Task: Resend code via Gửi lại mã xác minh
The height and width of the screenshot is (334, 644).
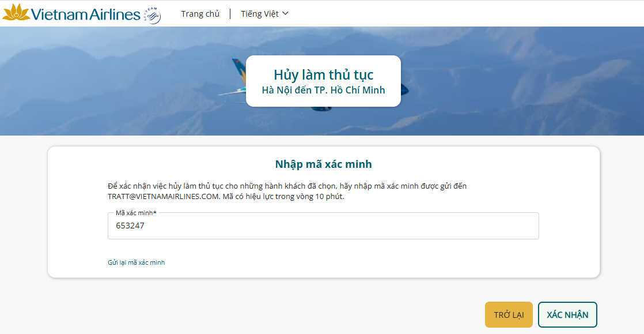Action: (x=136, y=262)
